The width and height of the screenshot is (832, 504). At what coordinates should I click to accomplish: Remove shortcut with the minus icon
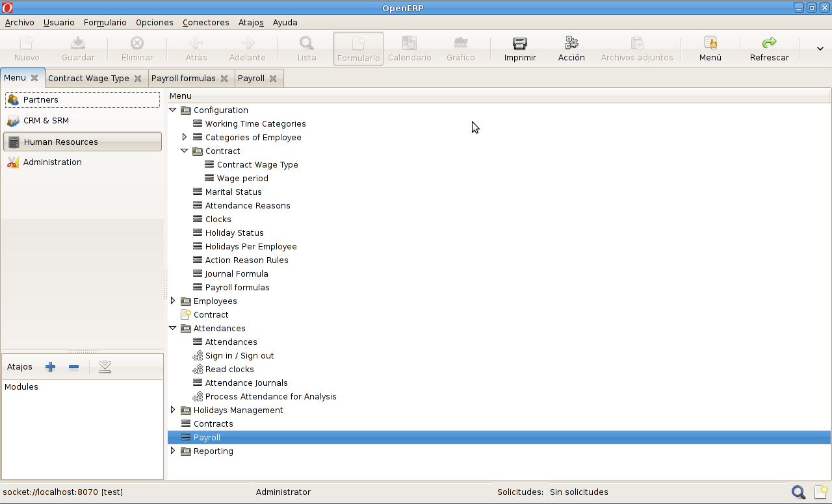click(x=73, y=367)
